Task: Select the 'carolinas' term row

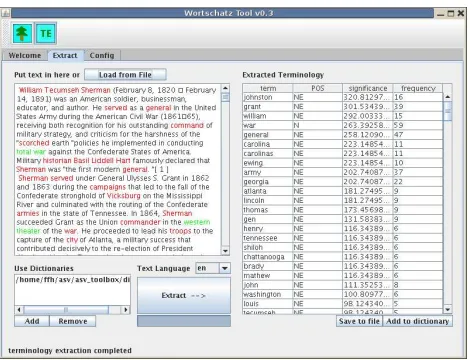Action: point(343,153)
